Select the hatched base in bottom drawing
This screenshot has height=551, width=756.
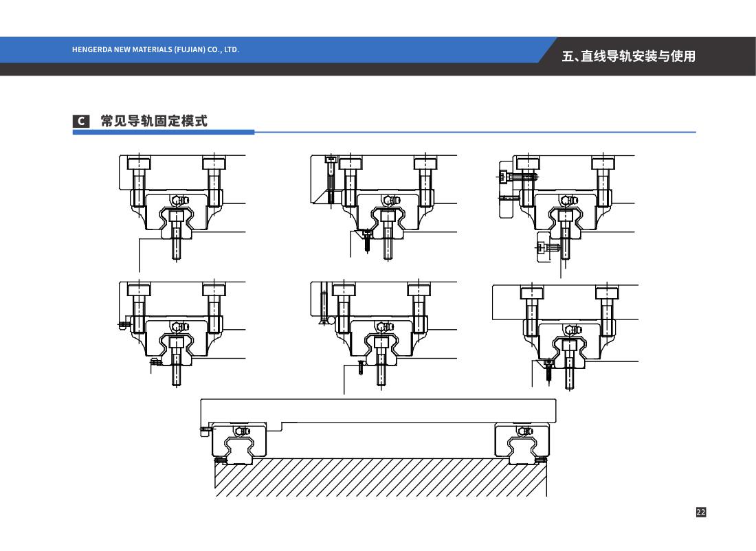point(380,477)
